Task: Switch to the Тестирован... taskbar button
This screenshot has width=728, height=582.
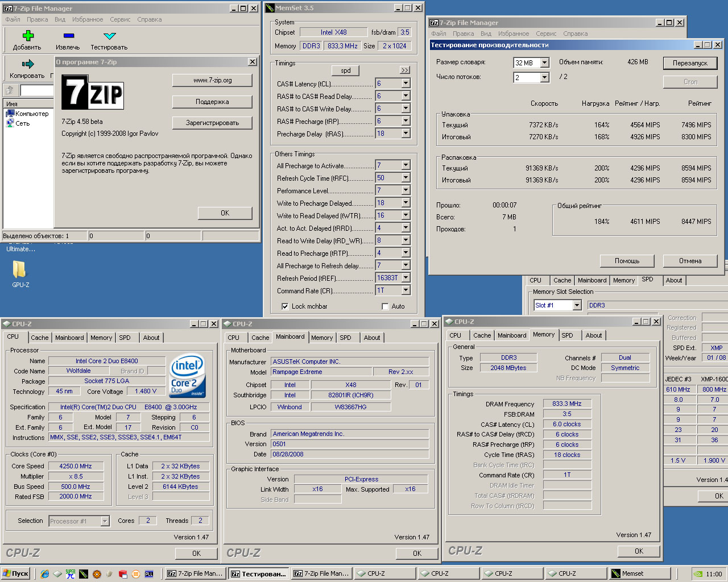Action: click(258, 573)
